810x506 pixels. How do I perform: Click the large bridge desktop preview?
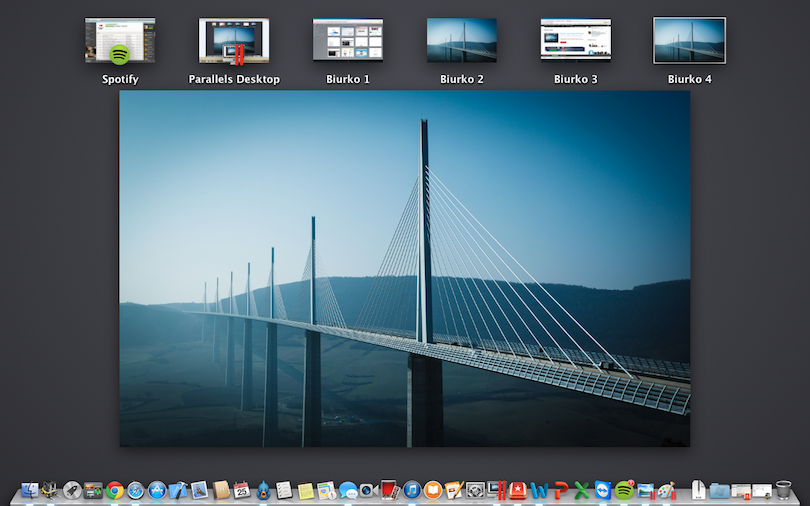point(404,268)
